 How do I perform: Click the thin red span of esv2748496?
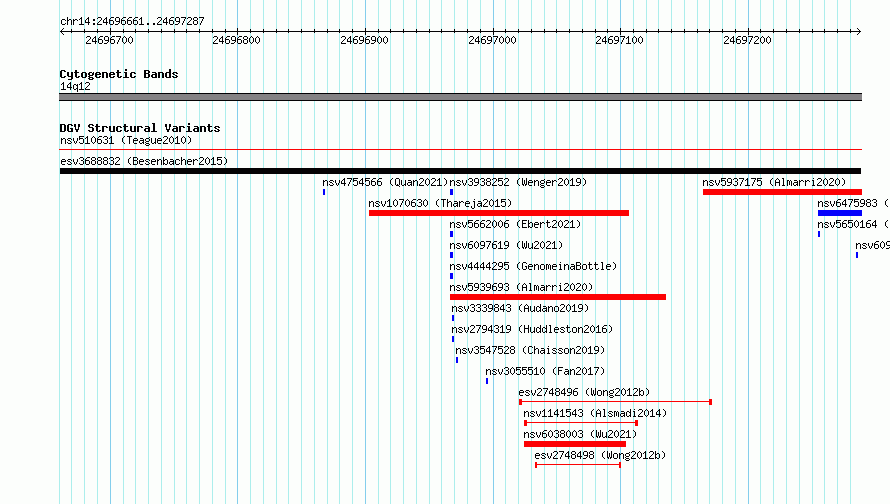point(615,402)
